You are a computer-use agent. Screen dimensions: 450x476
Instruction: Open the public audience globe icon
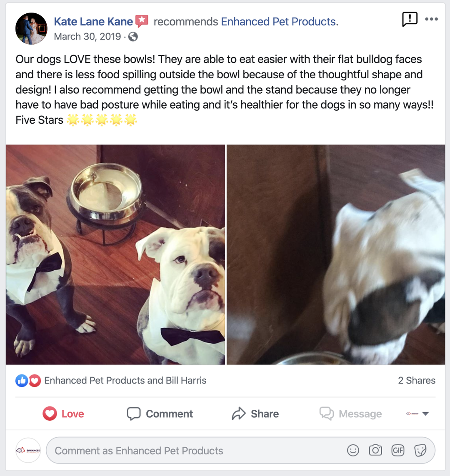[x=133, y=37]
